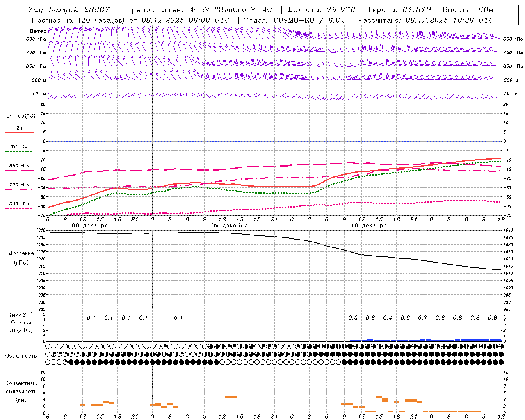The image size is (525, 420).
Task: Click the Тем-ра(°C) axis title
Action: 19,116
